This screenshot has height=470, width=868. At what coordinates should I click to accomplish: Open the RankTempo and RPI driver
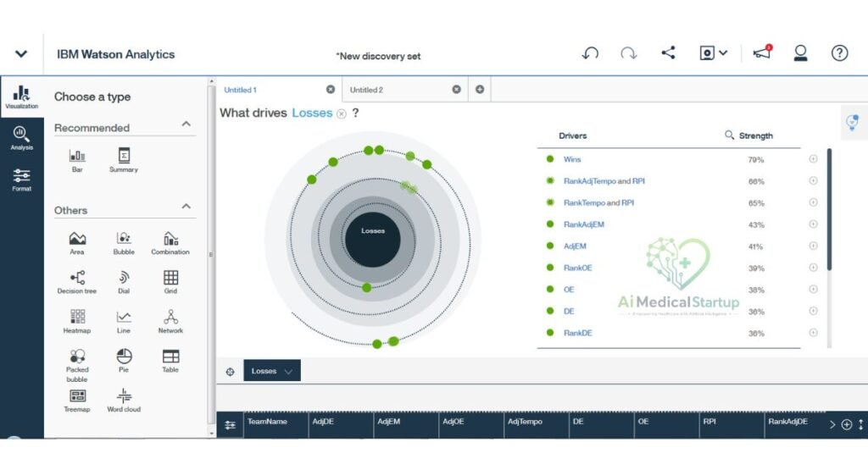point(598,202)
